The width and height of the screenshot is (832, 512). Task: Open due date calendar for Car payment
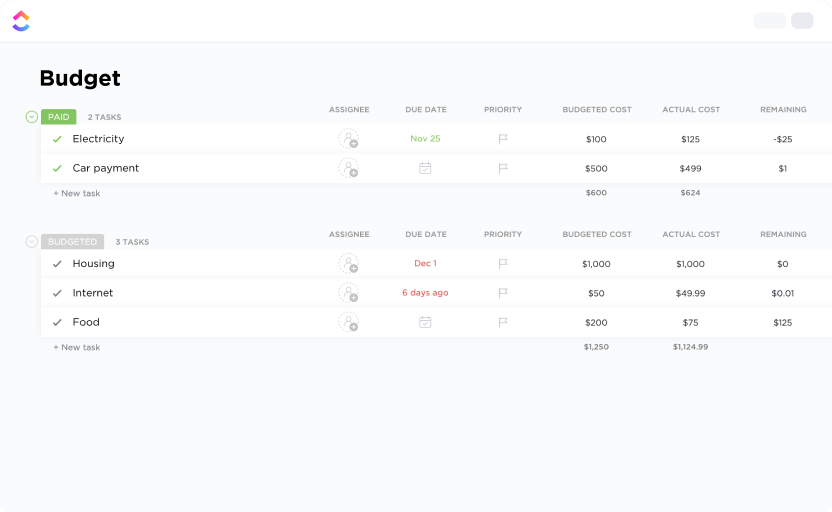click(x=425, y=168)
